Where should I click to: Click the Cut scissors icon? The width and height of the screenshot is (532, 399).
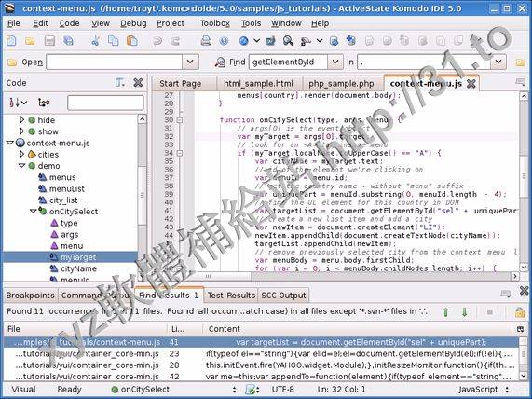[95, 41]
